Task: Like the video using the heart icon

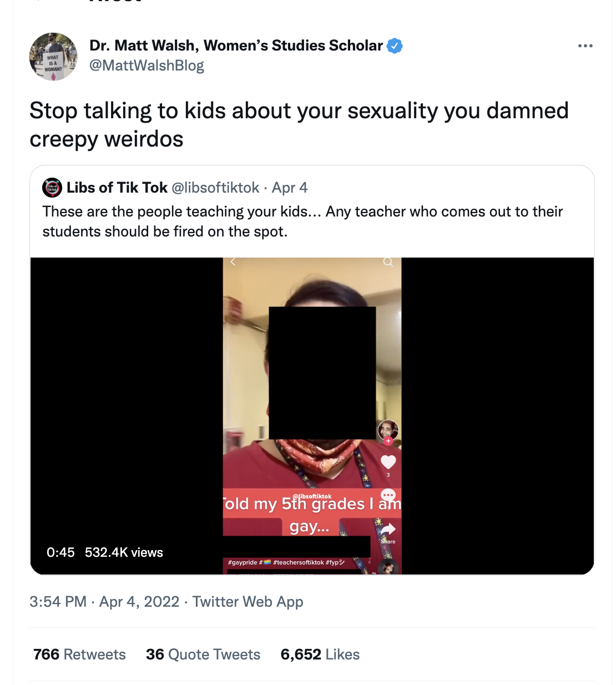Action: coord(388,461)
